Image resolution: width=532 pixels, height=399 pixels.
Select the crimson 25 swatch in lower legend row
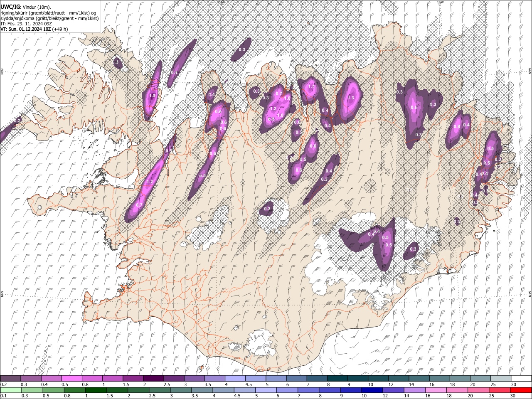point(500,390)
